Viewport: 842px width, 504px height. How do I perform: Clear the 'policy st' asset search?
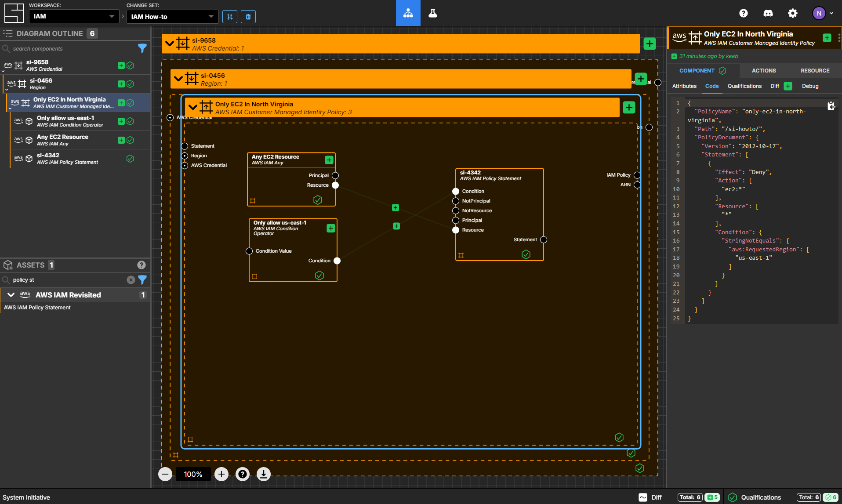tap(131, 280)
